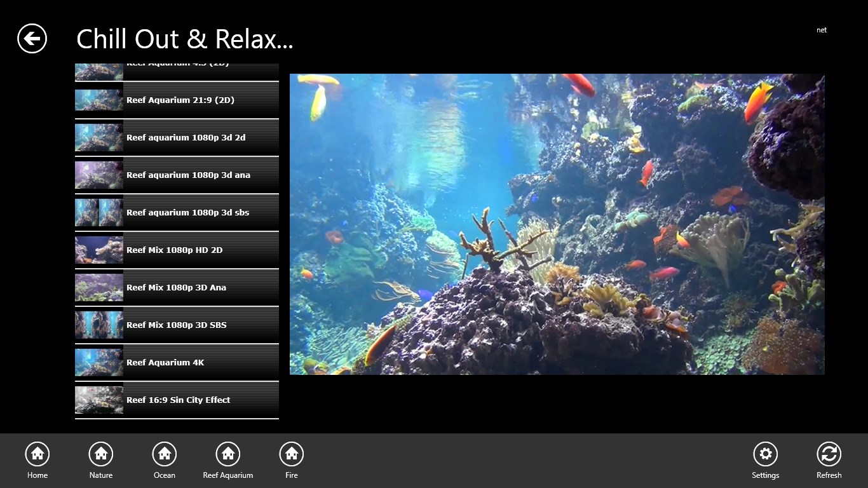Open the Ocean category icon
The image size is (868, 488).
pyautogui.click(x=165, y=454)
